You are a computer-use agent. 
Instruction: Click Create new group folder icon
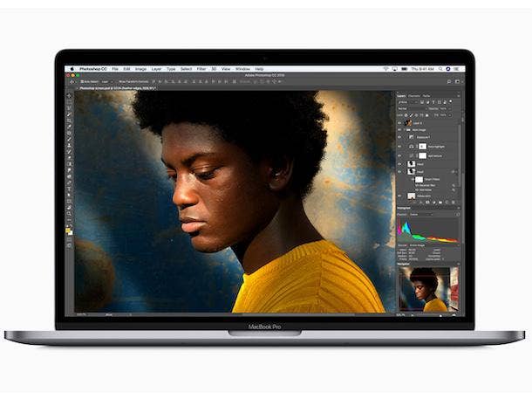440,203
